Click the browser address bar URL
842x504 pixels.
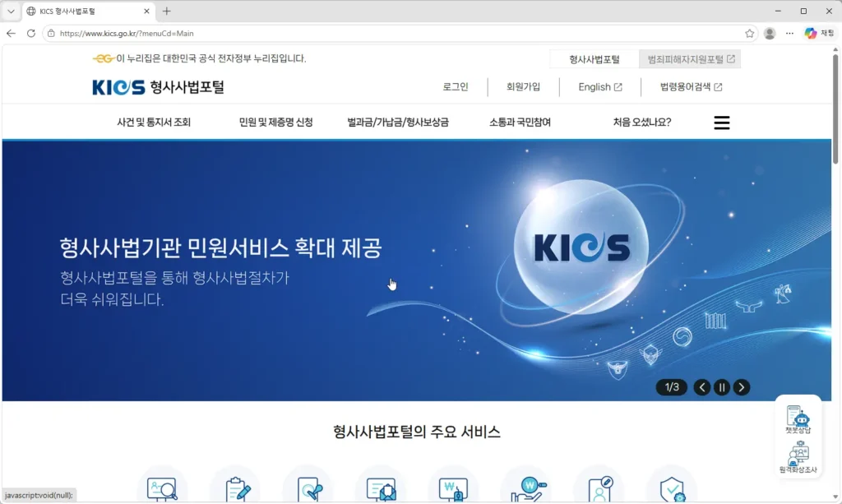127,33
